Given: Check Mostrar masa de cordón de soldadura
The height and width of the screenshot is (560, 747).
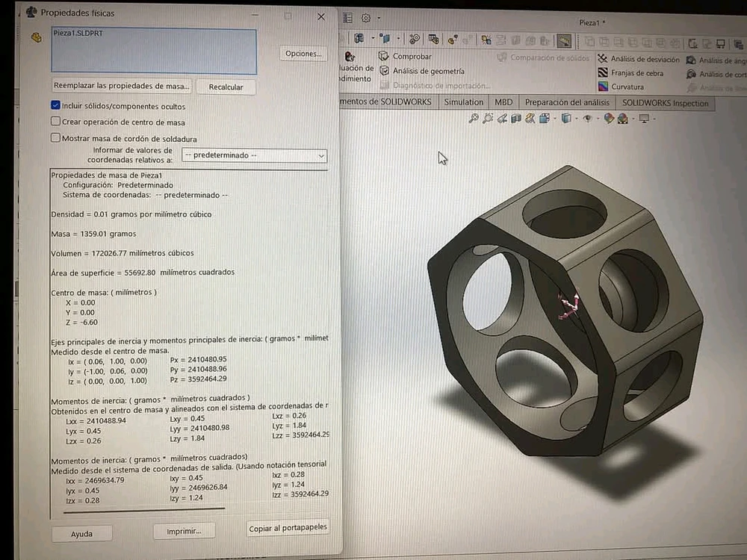Looking at the screenshot, I should pos(56,138).
